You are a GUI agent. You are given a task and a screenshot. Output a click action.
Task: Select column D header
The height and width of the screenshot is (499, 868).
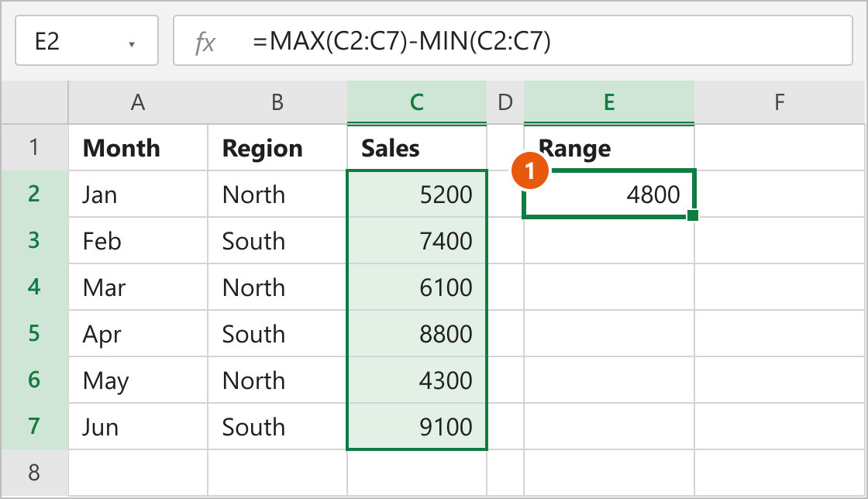point(505,102)
